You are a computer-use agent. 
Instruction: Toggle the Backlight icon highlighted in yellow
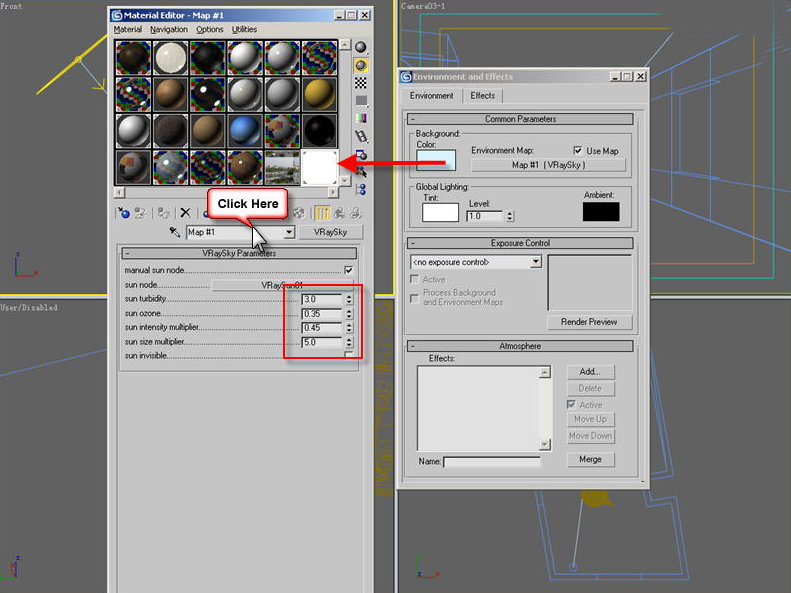(361, 66)
